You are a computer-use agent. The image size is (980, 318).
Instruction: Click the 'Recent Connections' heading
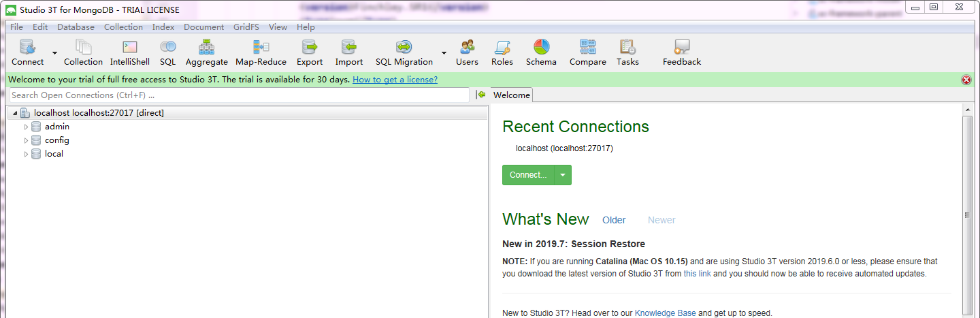(x=576, y=127)
